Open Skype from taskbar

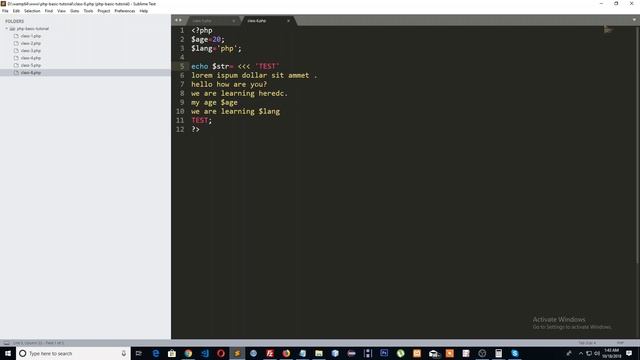click(515, 353)
